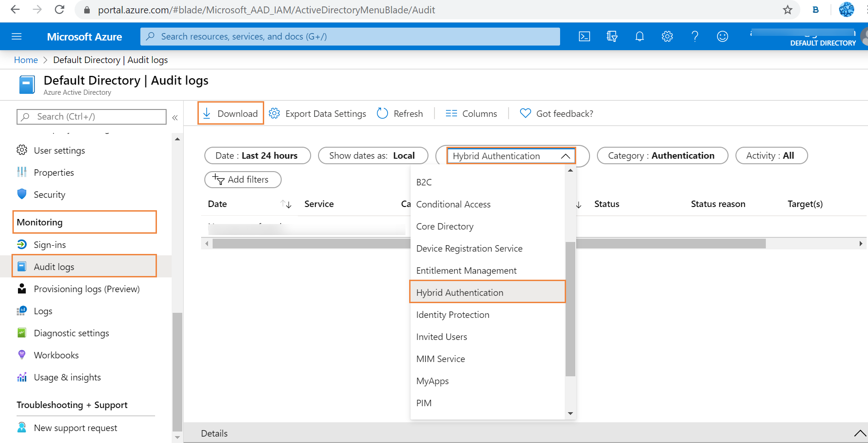Choose Core Directory in the dropdown

pyautogui.click(x=488, y=226)
